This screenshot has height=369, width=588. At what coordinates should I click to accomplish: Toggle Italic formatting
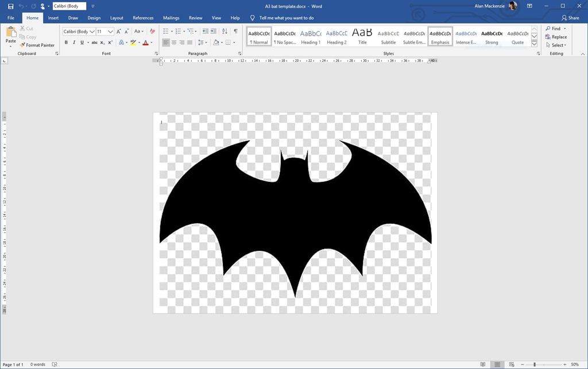73,42
